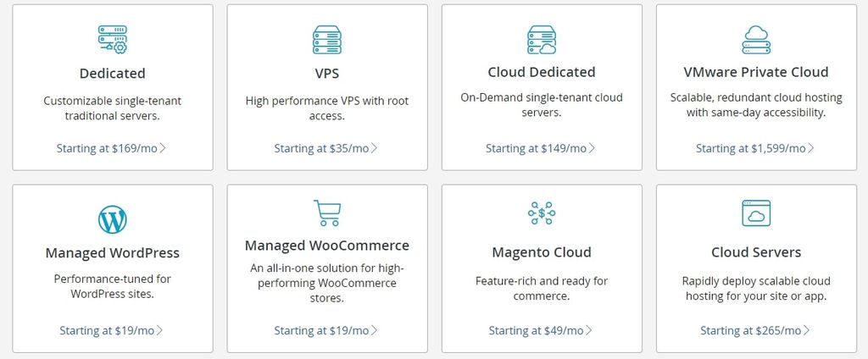Click the Cloud Servers browser icon
Image resolution: width=868 pixels, height=359 pixels.
tap(755, 213)
